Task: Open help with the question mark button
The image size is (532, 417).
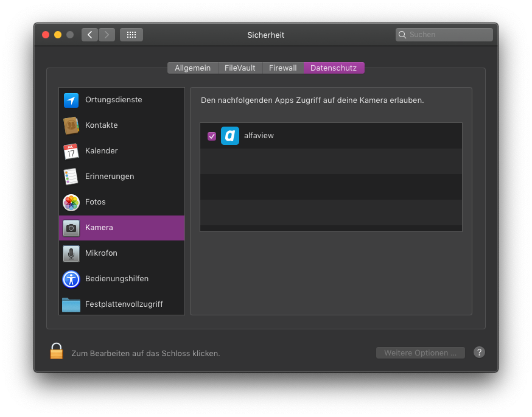Action: [479, 352]
